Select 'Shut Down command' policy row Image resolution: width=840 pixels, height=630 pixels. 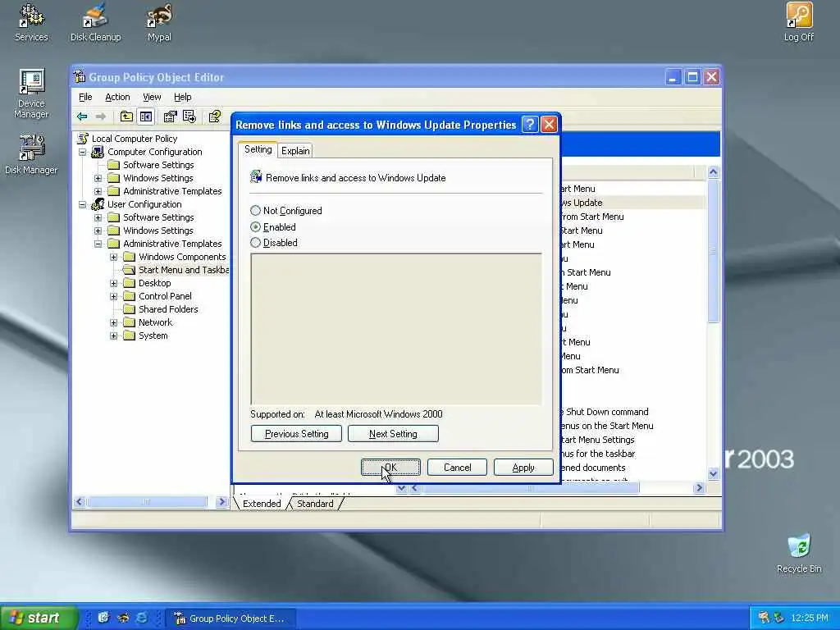[x=632, y=412]
